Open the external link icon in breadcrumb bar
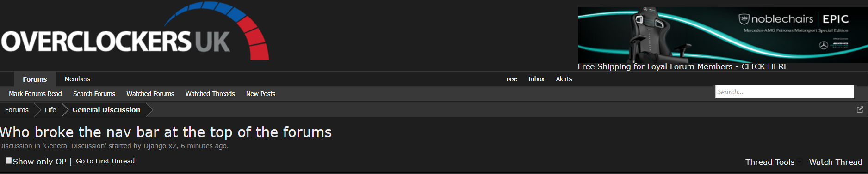Image resolution: width=868 pixels, height=174 pixels. 860,109
